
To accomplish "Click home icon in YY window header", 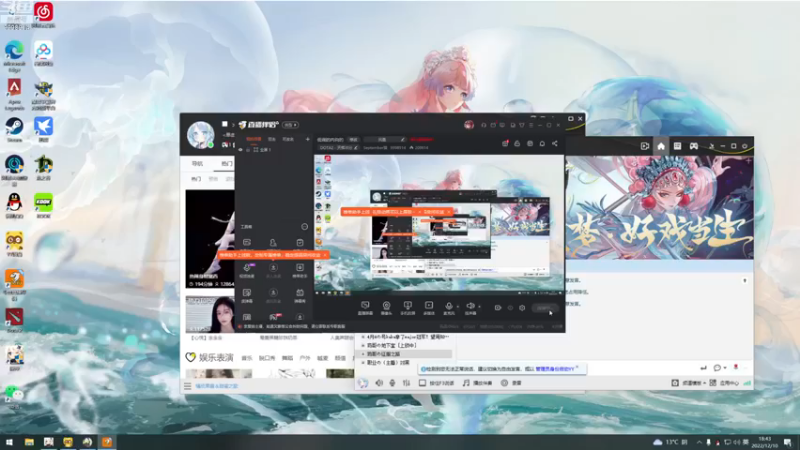I will tap(661, 146).
